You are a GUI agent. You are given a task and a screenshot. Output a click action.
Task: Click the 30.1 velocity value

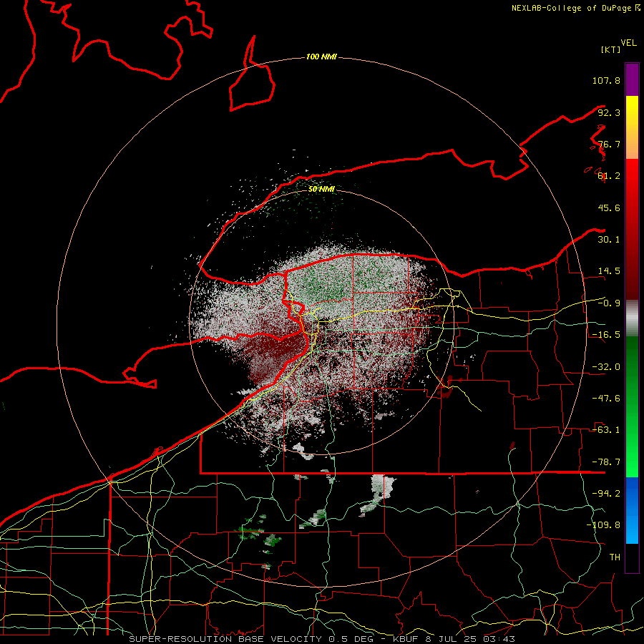[609, 240]
